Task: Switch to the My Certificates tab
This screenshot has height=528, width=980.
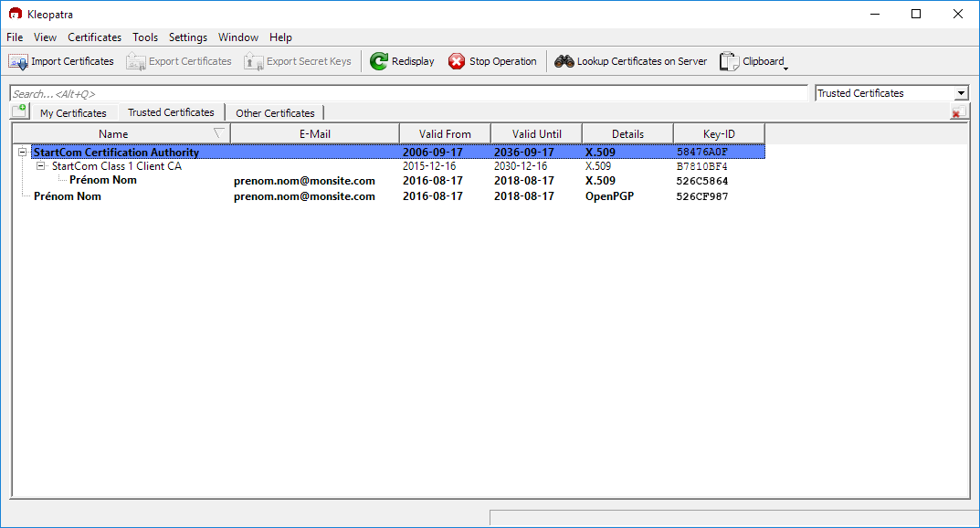Action: click(x=73, y=113)
